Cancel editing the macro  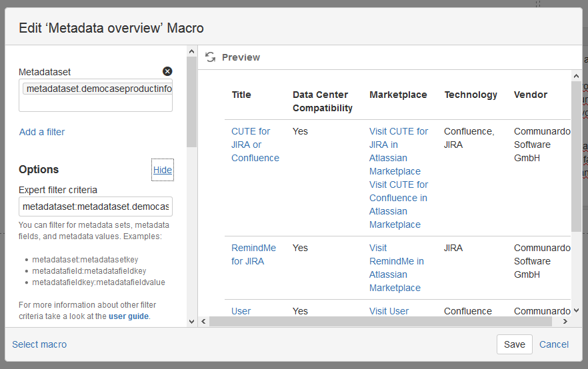[x=554, y=344]
